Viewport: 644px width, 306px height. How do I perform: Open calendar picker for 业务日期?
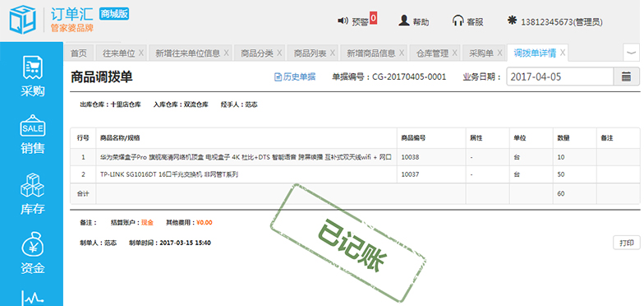pos(626,77)
